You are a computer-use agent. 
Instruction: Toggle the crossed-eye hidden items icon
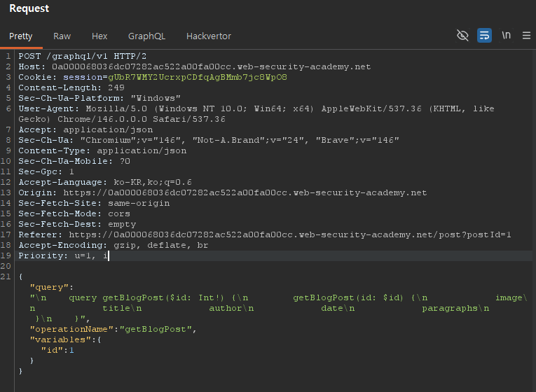[x=462, y=35]
